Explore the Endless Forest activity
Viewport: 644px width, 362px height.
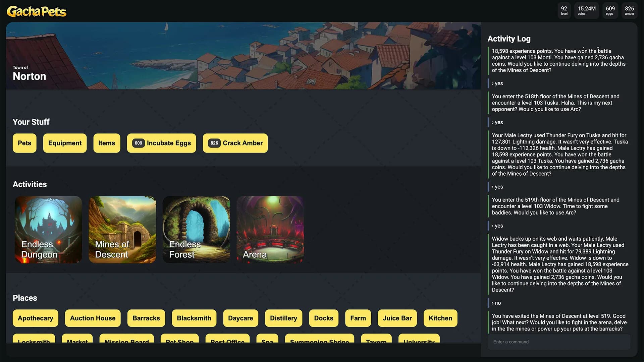pos(196,230)
